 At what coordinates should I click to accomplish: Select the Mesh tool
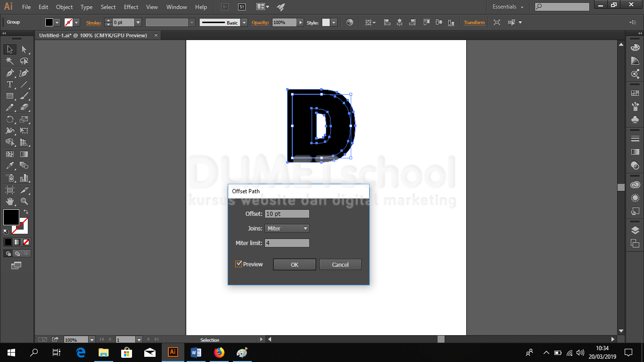coord(10,154)
